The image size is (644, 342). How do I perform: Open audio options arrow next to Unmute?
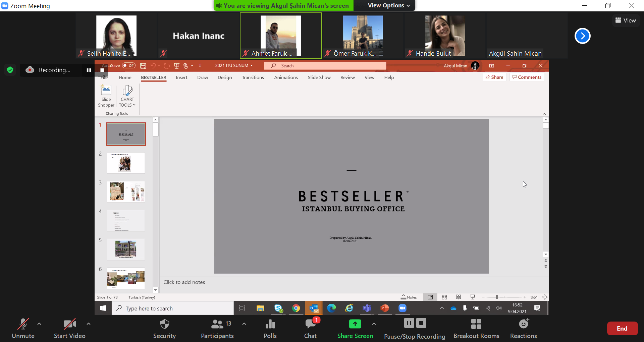[39, 324]
